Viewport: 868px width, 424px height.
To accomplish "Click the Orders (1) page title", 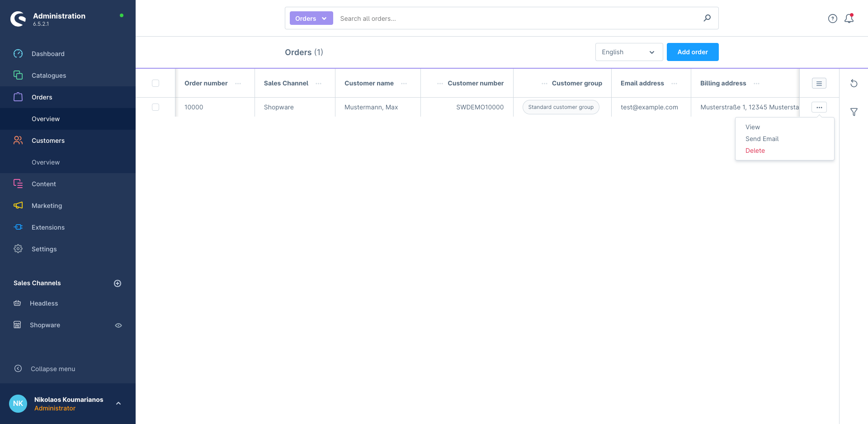I will tap(304, 52).
